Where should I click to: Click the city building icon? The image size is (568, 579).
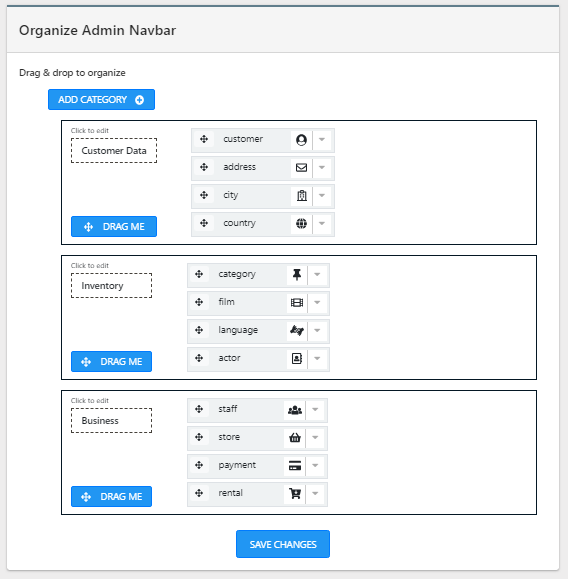[302, 195]
